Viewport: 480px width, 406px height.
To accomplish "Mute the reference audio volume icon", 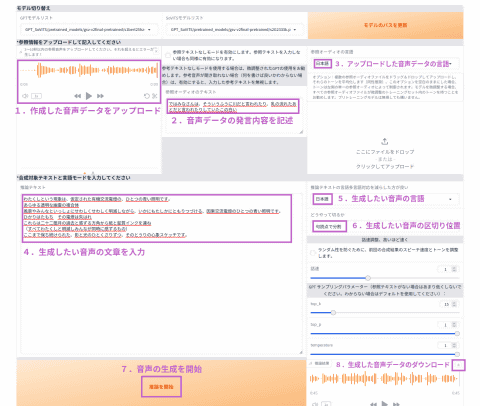I will tap(25, 96).
